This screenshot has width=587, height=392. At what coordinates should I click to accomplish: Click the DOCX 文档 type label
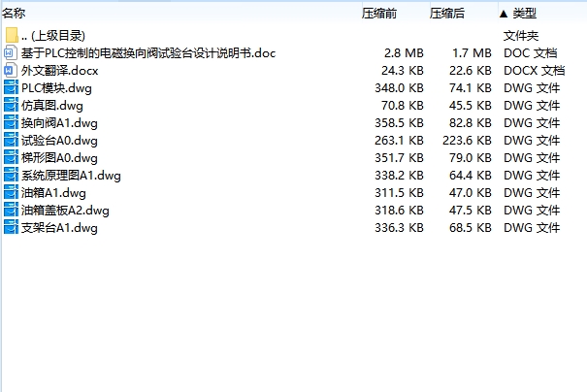click(x=535, y=71)
